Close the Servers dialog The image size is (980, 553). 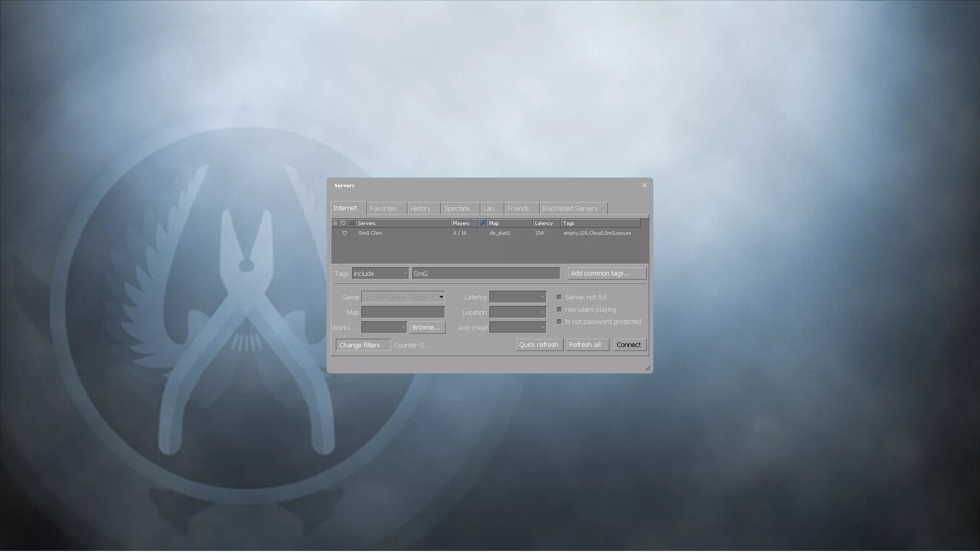(644, 186)
